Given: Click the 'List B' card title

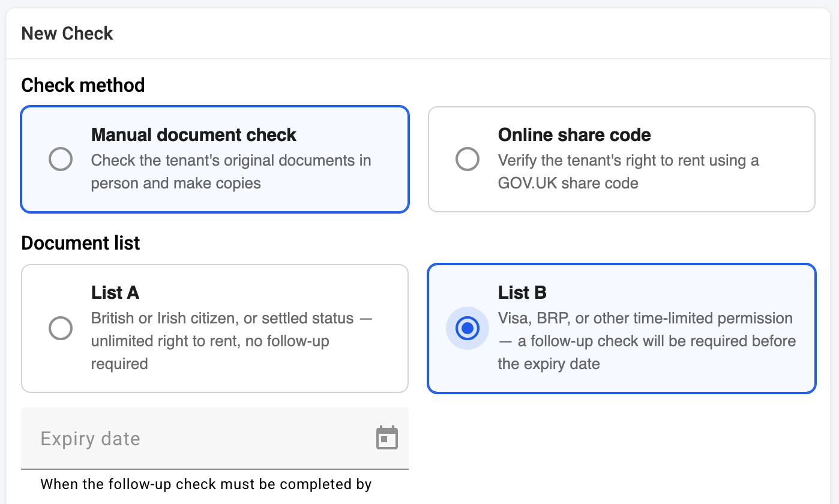Looking at the screenshot, I should 522,293.
